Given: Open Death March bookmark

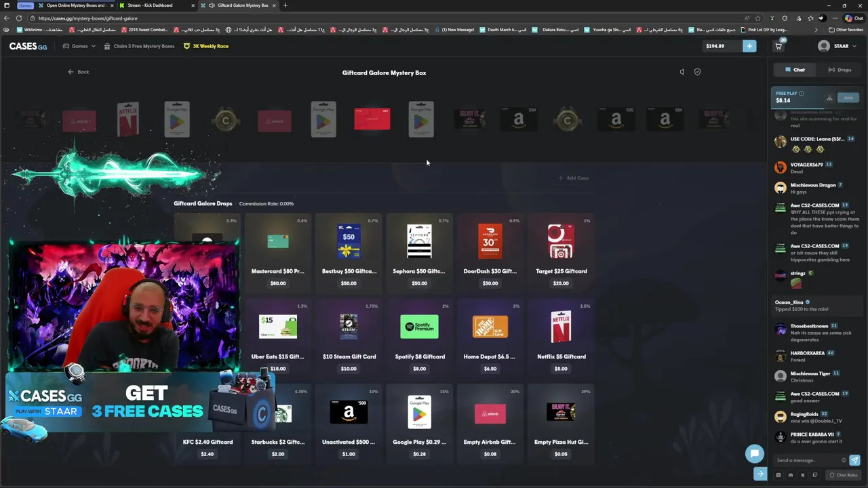Looking at the screenshot, I should (x=503, y=30).
